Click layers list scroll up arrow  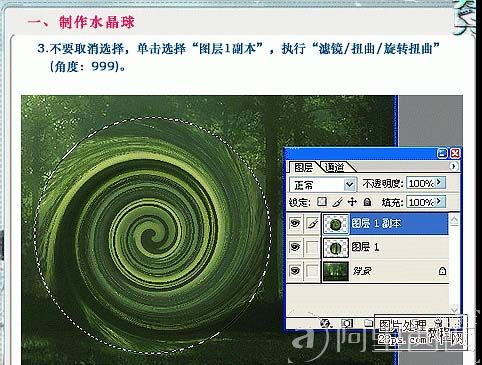[454, 220]
